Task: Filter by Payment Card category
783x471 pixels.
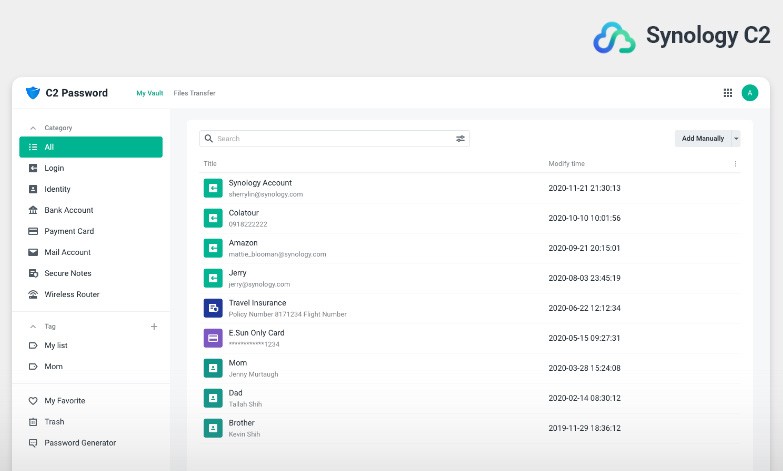Action: point(91,231)
